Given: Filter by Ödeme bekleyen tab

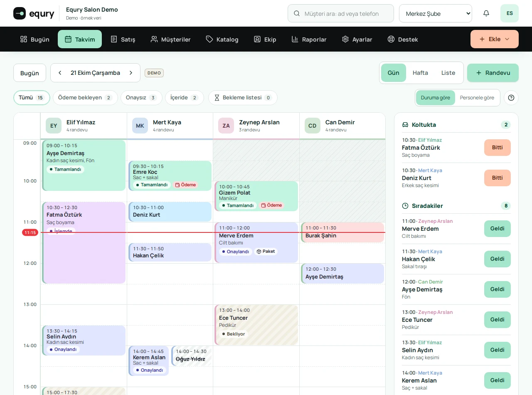Looking at the screenshot, I should tap(85, 98).
